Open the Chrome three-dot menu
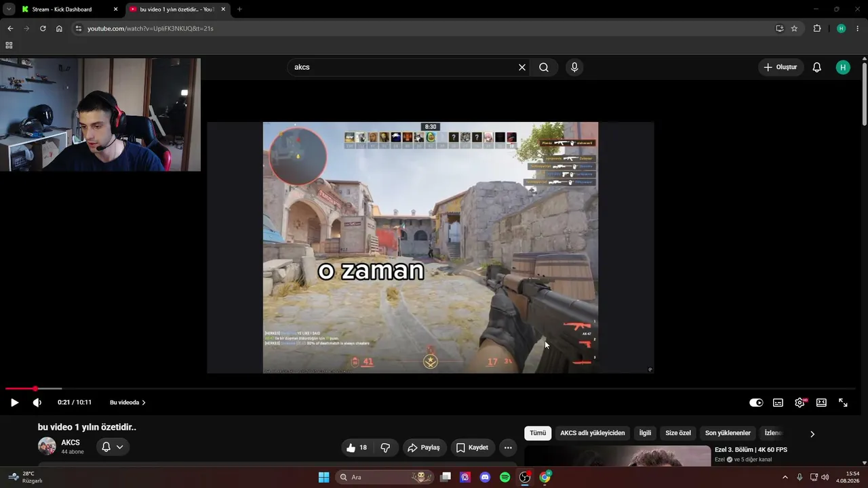 coord(858,28)
